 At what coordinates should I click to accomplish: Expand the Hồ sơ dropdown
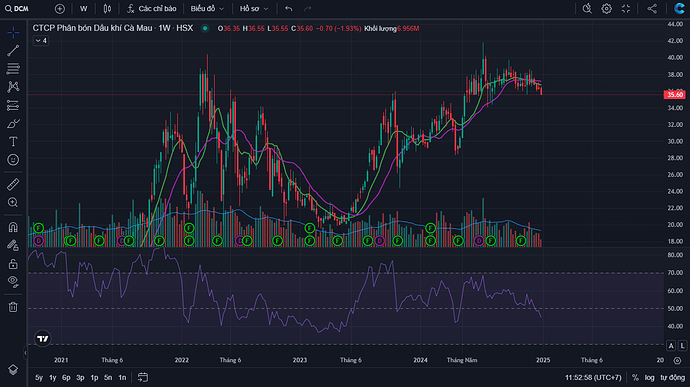[x=254, y=9]
